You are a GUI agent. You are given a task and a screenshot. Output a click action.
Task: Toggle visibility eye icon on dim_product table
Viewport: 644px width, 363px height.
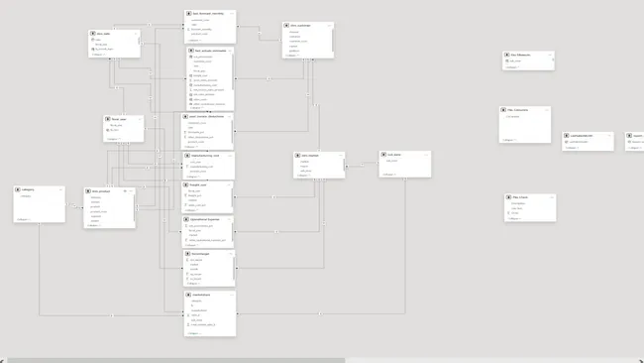[x=125, y=191]
